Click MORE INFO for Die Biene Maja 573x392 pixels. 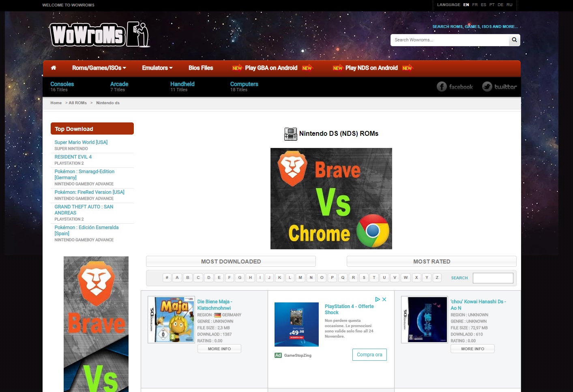[x=219, y=349]
